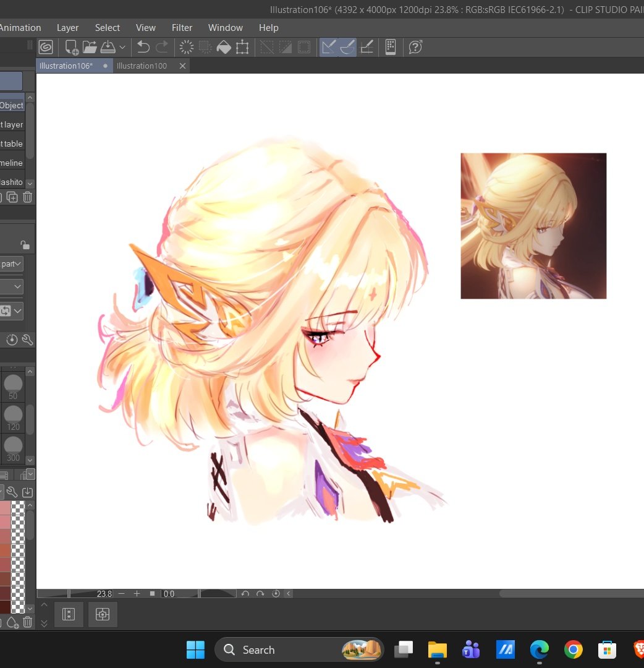This screenshot has width=644, height=668.
Task: Open the Select menu
Action: click(x=108, y=28)
